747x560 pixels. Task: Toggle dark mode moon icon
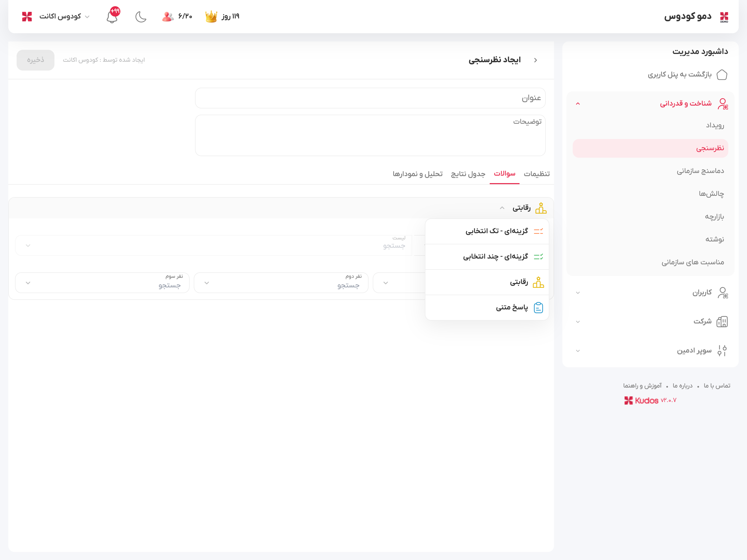coord(141,17)
